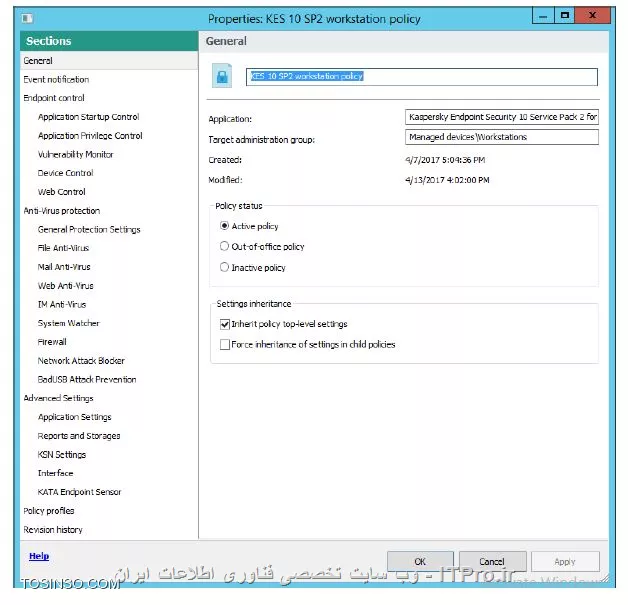Viewport: 628px width, 605px height.
Task: Open General Protection Settings
Action: point(89,229)
